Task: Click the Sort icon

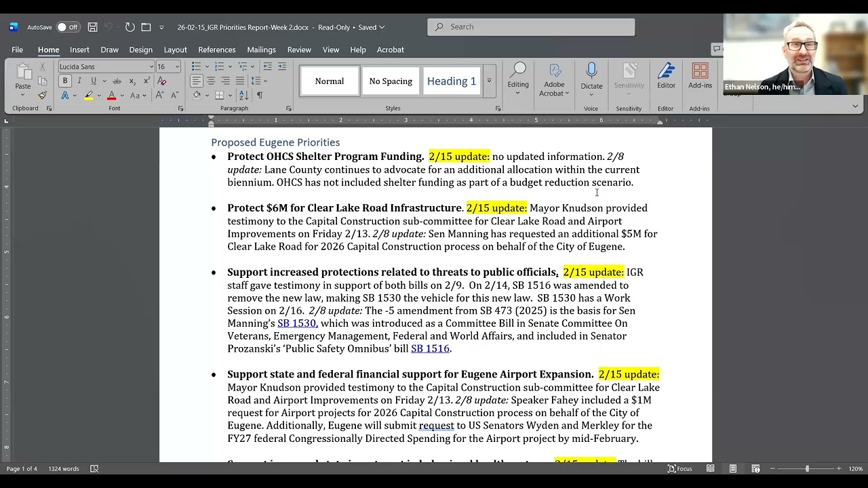Action: tap(245, 96)
